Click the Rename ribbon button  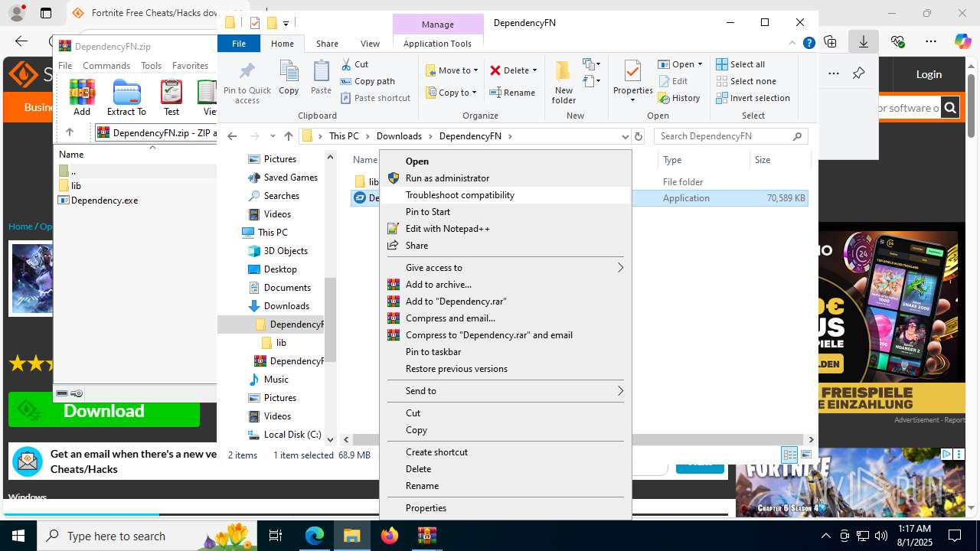coord(512,93)
